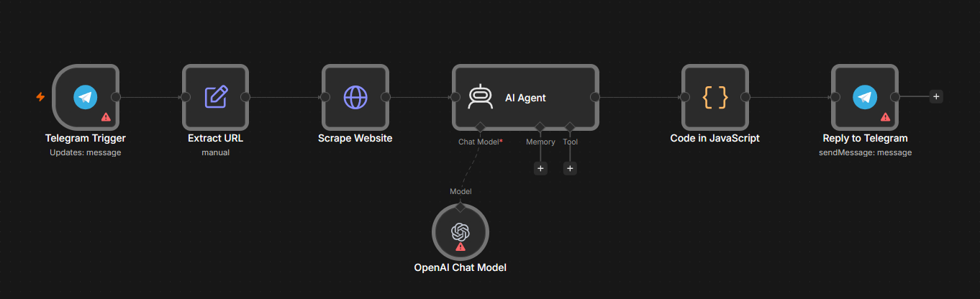This screenshot has height=299, width=980.
Task: Click the Scrape Website output connector
Action: click(386, 97)
